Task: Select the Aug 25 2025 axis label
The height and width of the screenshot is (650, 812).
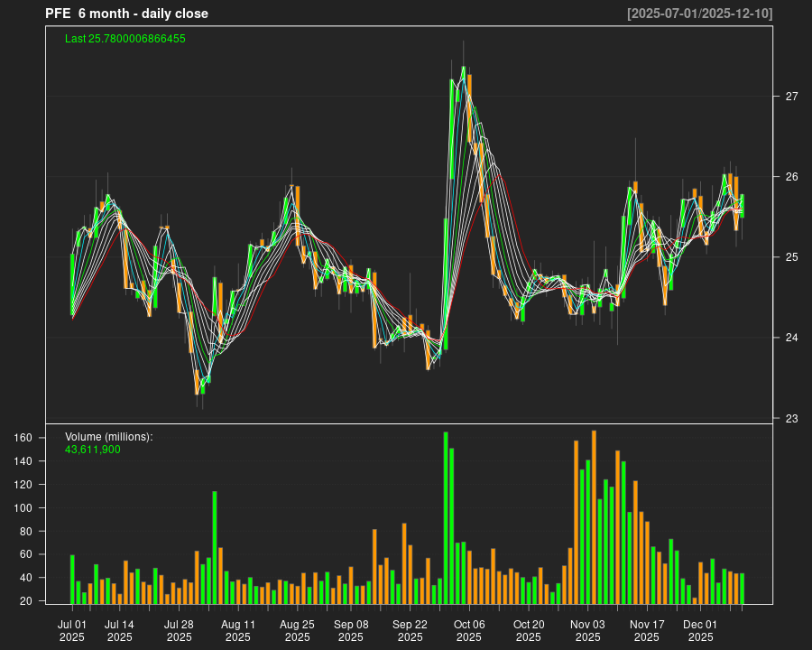Action: [x=297, y=630]
